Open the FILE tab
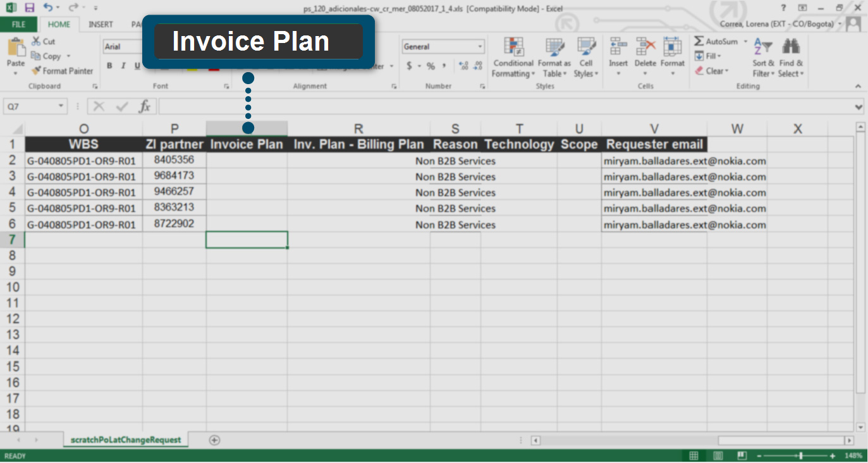This screenshot has height=463, width=868. point(18,25)
